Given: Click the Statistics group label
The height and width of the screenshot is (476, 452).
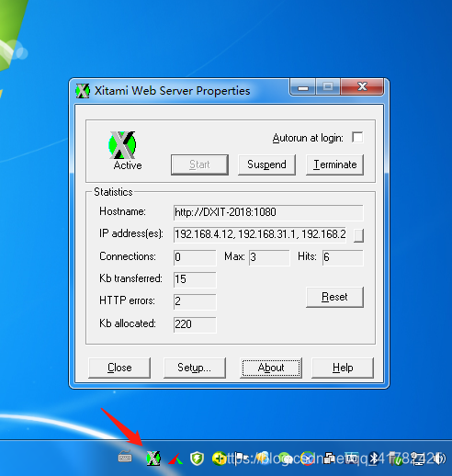Looking at the screenshot, I should click(x=113, y=192).
